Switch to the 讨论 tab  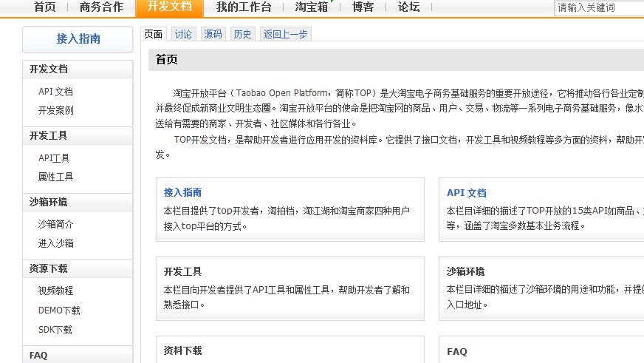tap(183, 34)
